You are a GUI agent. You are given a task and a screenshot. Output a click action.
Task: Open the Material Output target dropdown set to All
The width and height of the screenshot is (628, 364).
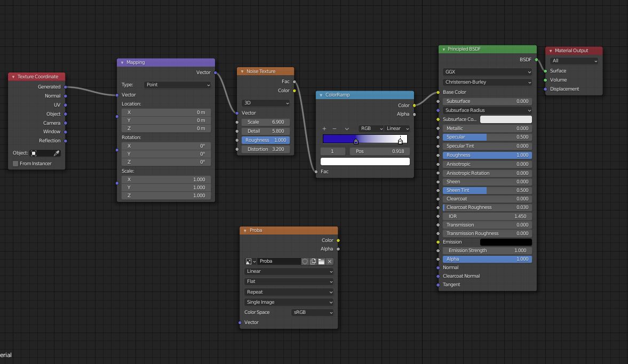pos(574,61)
